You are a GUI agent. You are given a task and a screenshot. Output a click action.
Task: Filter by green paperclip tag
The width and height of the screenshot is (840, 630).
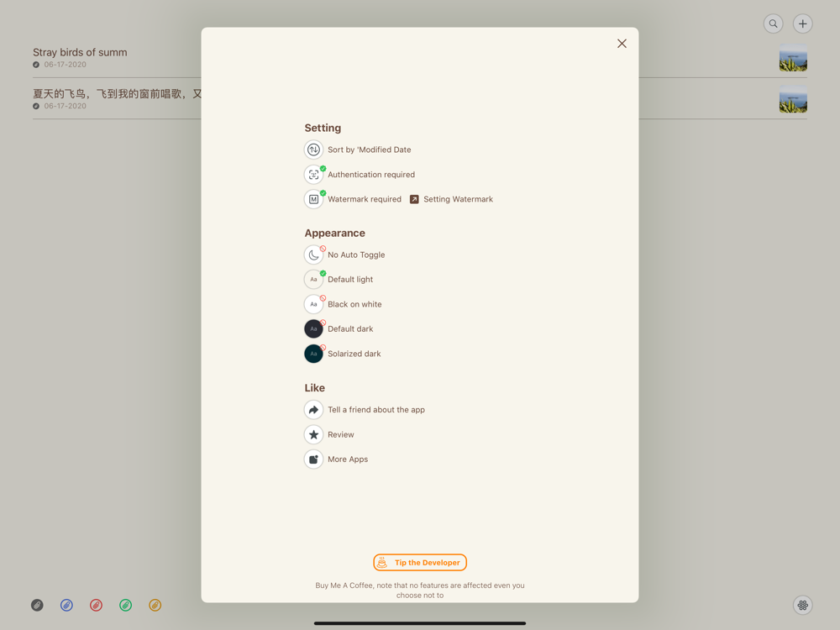click(125, 606)
